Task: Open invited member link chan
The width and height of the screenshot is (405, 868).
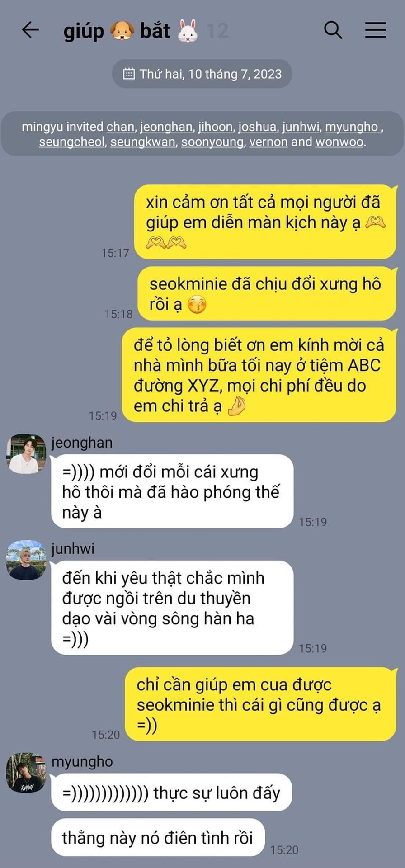Action: tap(120, 127)
